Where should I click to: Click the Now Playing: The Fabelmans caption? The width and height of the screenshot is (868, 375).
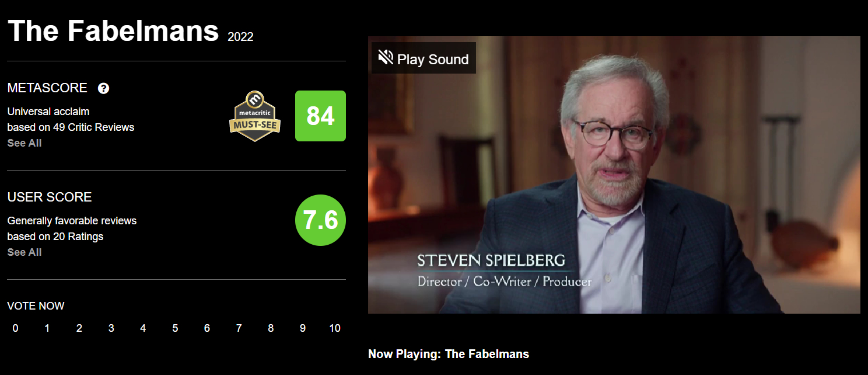pyautogui.click(x=449, y=354)
